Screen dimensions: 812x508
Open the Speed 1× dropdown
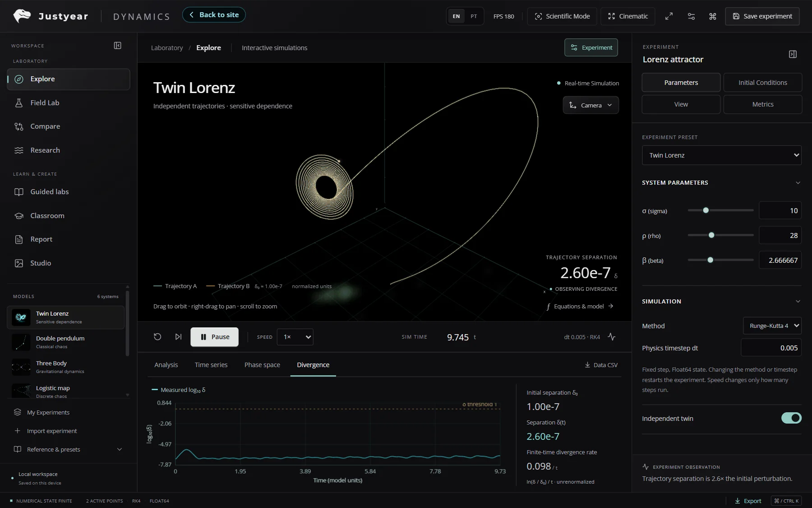coord(295,337)
